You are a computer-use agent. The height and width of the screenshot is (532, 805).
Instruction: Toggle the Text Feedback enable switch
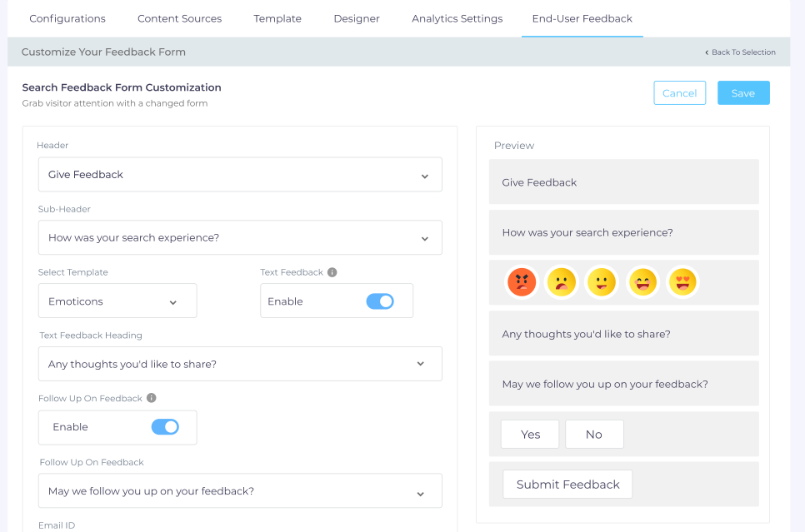[x=380, y=301]
